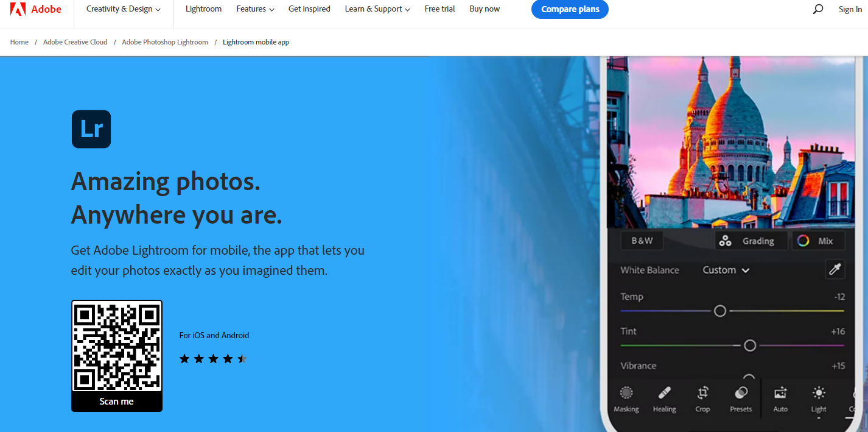The image size is (868, 432).
Task: Click the QR code image
Action: click(117, 346)
